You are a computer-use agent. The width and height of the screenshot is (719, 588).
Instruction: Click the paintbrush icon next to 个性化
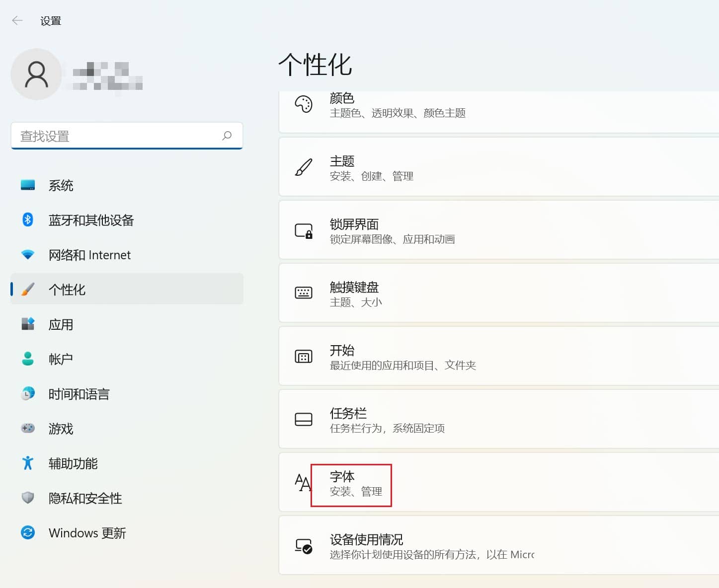coord(28,289)
